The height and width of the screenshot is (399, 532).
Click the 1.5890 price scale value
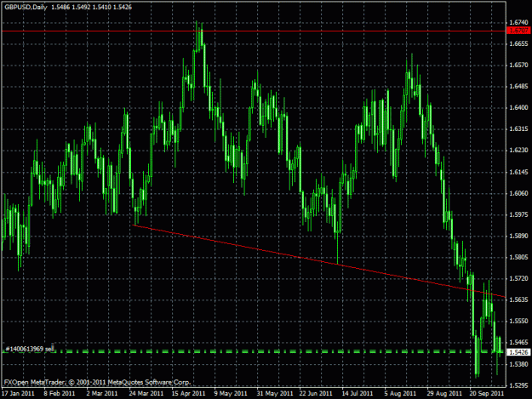click(518, 236)
